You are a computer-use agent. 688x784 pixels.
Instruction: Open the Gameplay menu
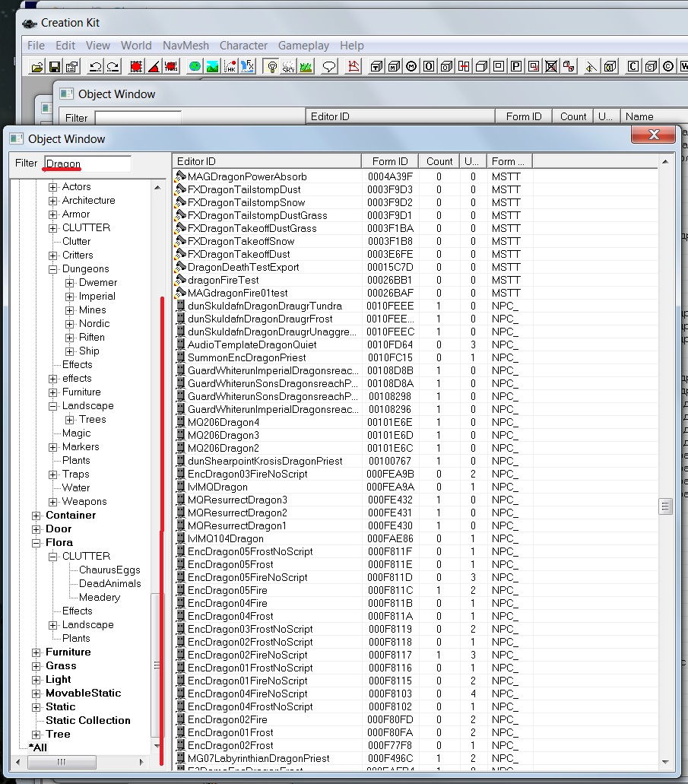pos(303,46)
